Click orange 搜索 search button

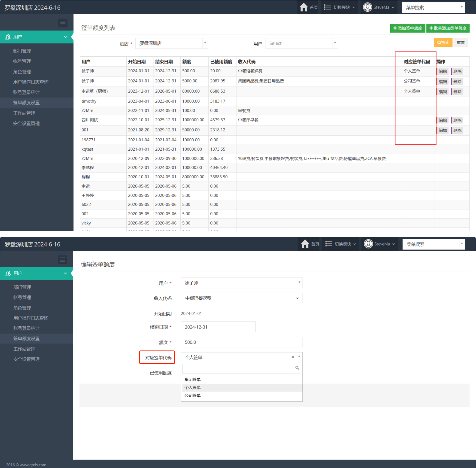coord(443,42)
